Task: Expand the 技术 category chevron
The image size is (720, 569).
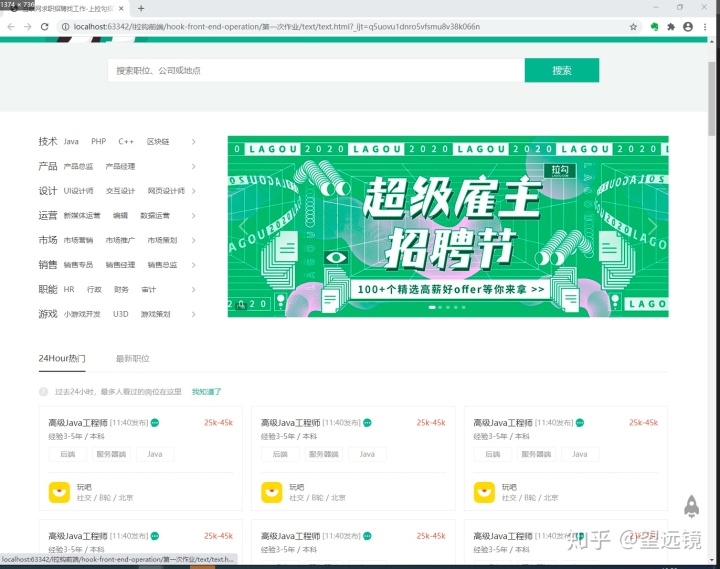Action: tap(193, 142)
